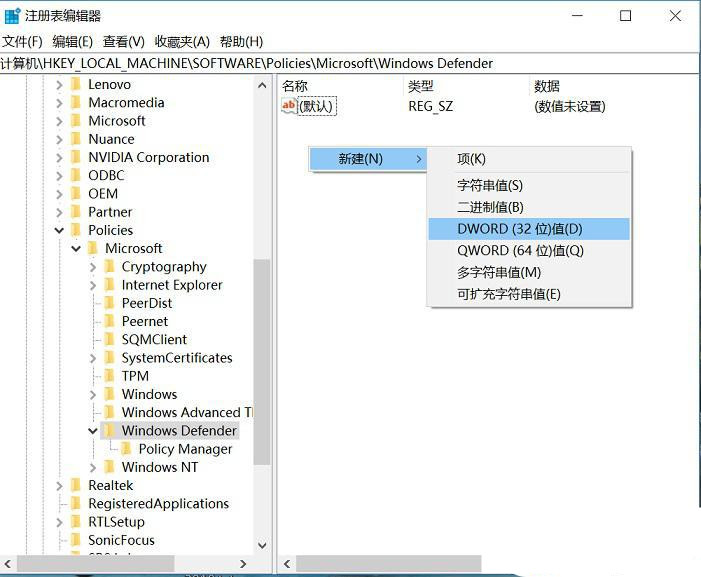Choose 可扩充字符串值(E) in the submenu
Viewport: 701px width, 577px height.
coord(529,294)
